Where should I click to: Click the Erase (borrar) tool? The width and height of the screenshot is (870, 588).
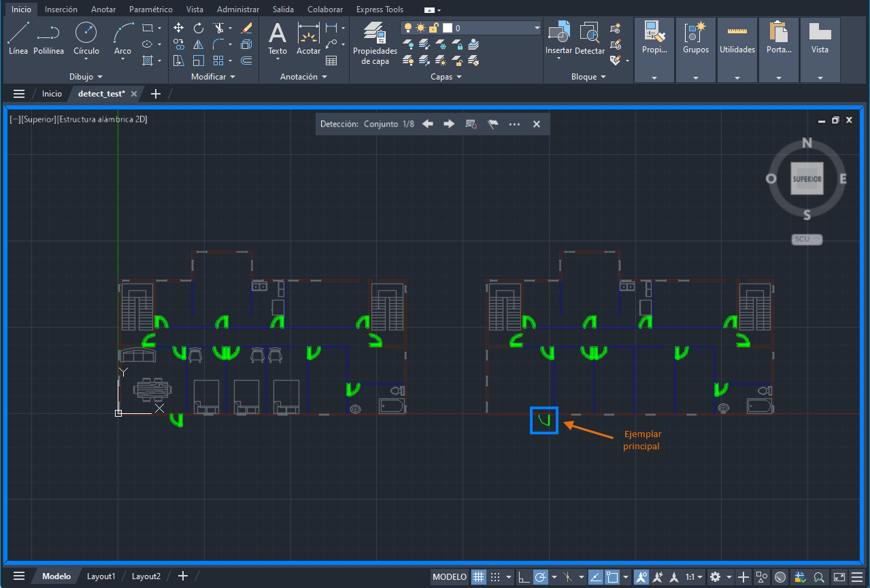pyautogui.click(x=246, y=28)
